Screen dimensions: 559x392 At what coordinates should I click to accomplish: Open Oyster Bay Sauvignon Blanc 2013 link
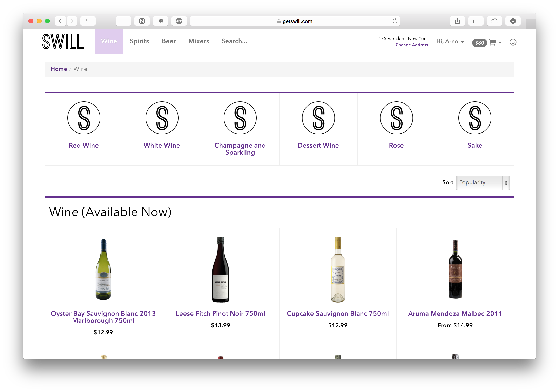[x=103, y=317]
